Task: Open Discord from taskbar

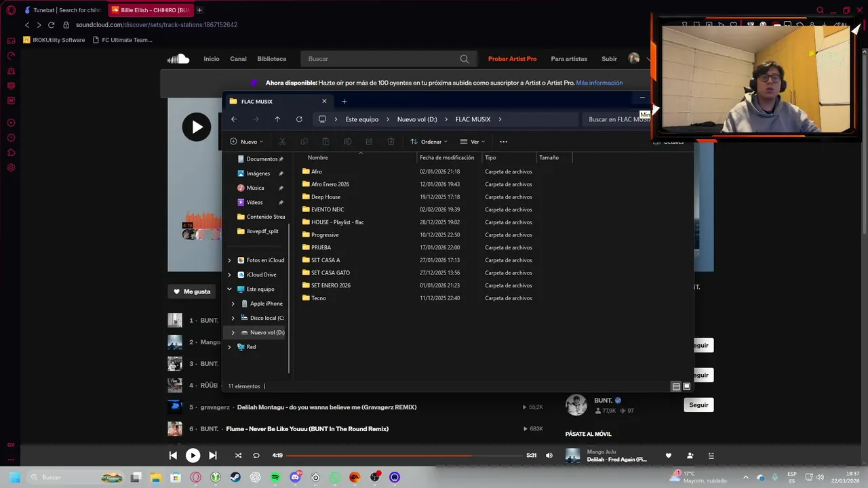Action: 295,477
